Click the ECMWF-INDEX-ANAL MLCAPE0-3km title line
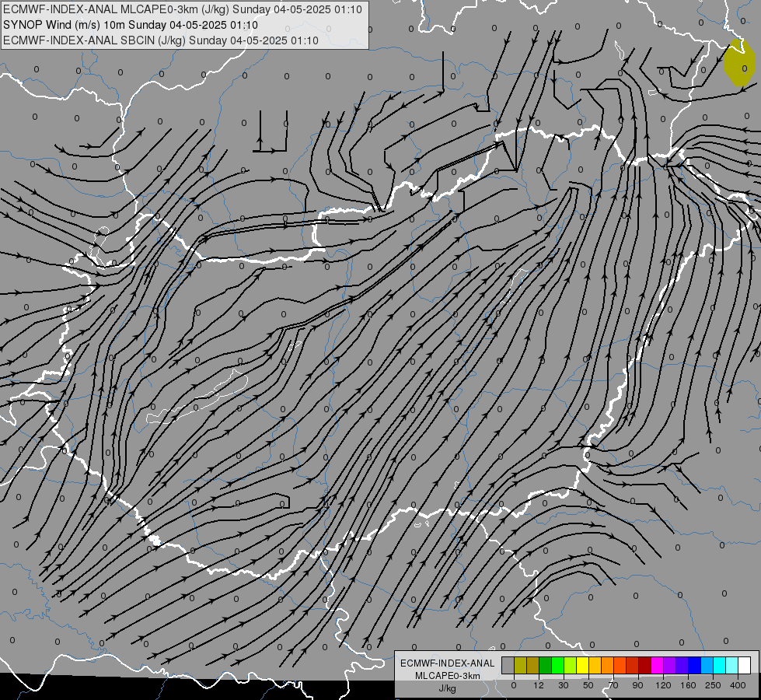This screenshot has height=700, width=761. click(x=183, y=9)
